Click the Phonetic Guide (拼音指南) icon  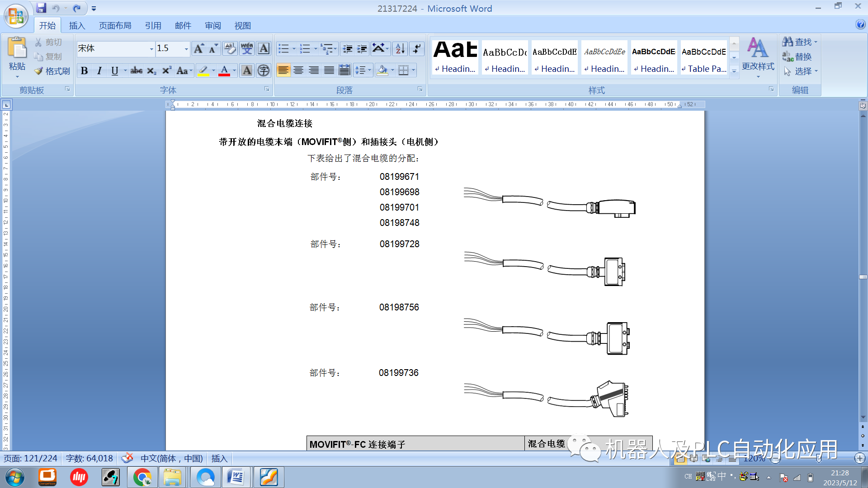246,48
